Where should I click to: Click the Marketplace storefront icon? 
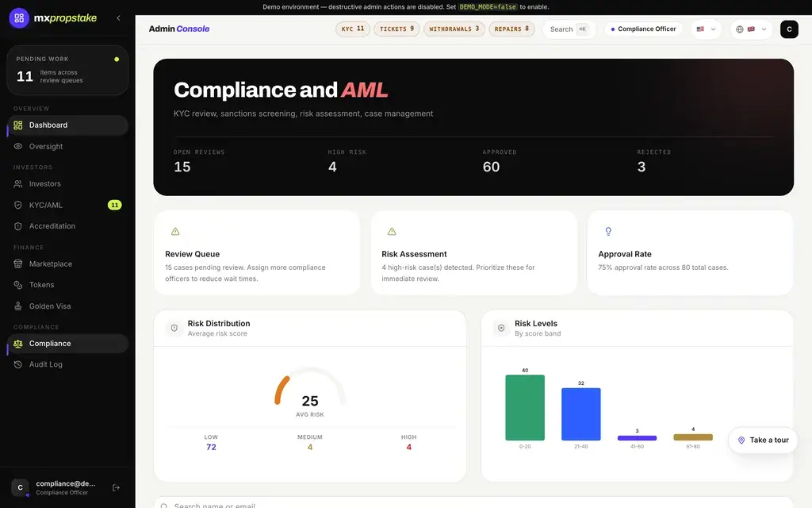[x=18, y=264]
